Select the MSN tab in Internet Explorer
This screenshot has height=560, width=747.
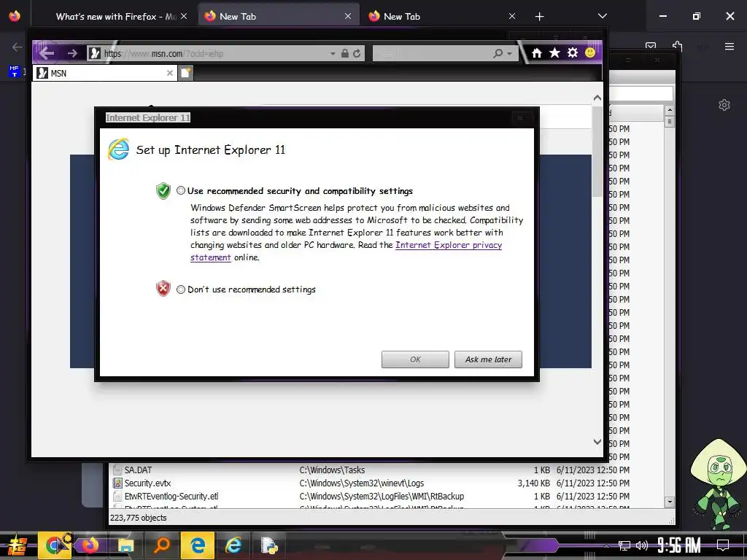tap(105, 73)
